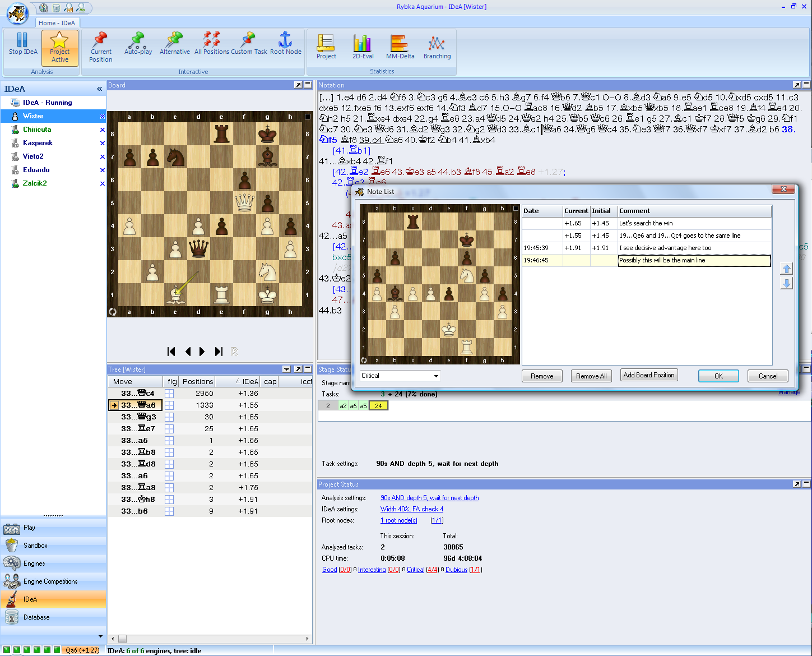Switch to Home - IDeA ribbon tab
Viewport: 812px width, 656px height.
[57, 23]
